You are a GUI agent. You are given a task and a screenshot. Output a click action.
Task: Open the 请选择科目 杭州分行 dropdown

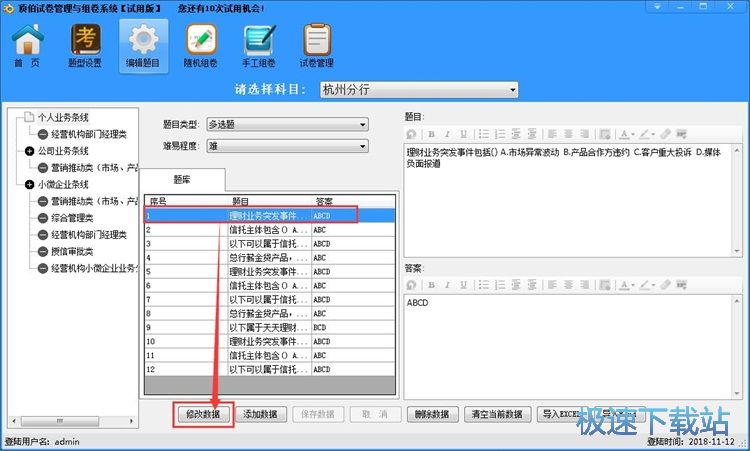[419, 89]
